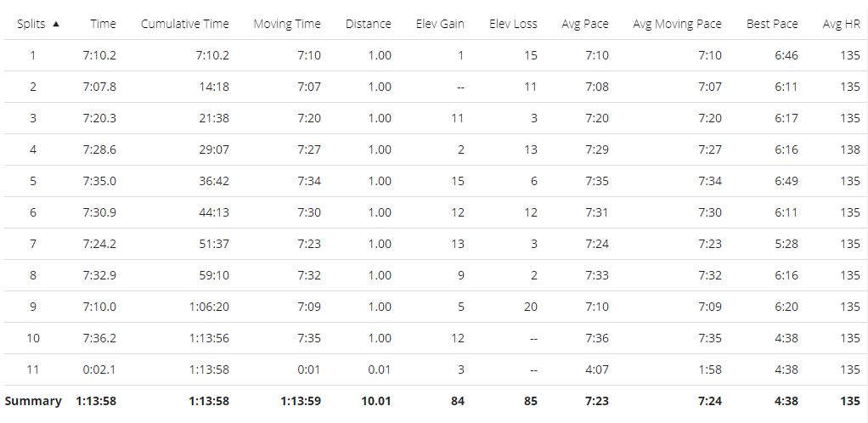Screen dimensions: 868x423
Task: Sort by Avg Moving Pace header
Action: point(677,24)
